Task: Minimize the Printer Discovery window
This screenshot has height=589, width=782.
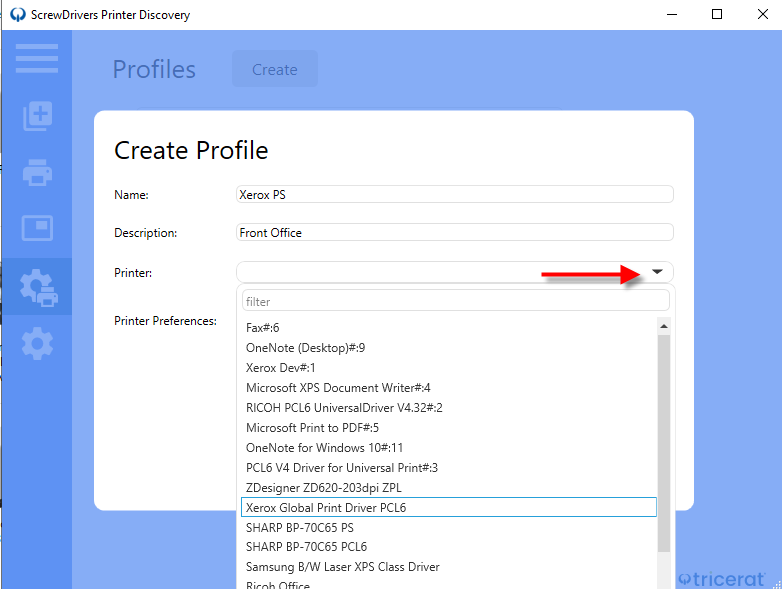Action: (672, 14)
